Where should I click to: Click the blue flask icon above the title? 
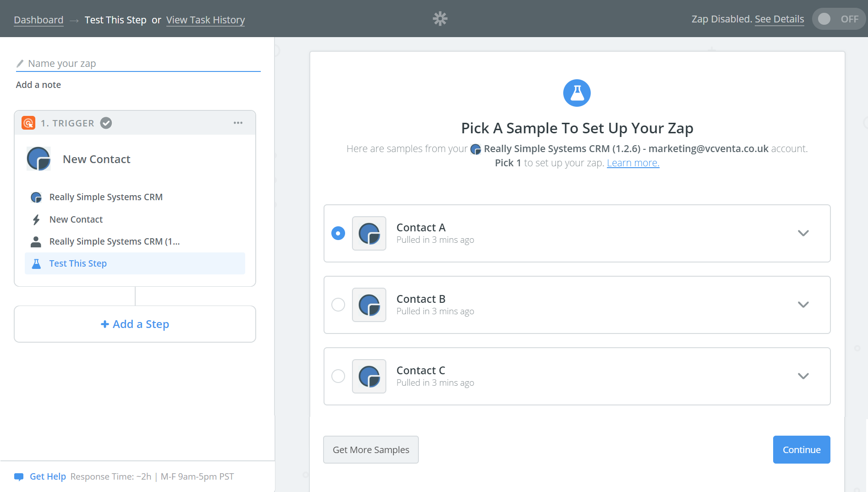(577, 93)
